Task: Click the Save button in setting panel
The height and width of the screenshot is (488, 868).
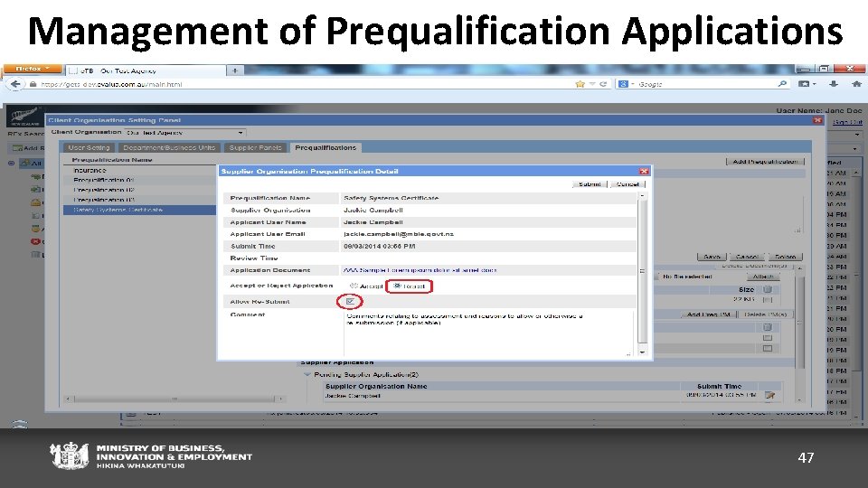Action: 712,257
